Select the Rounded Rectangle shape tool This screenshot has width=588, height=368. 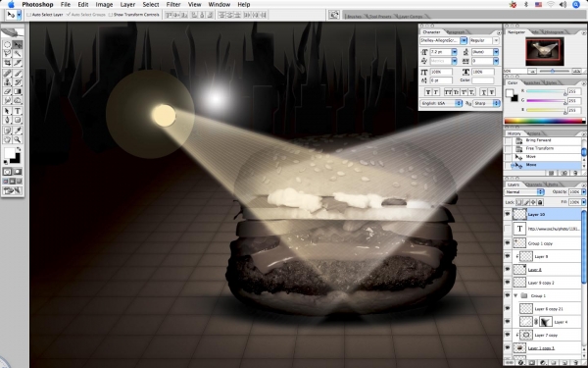click(18, 120)
